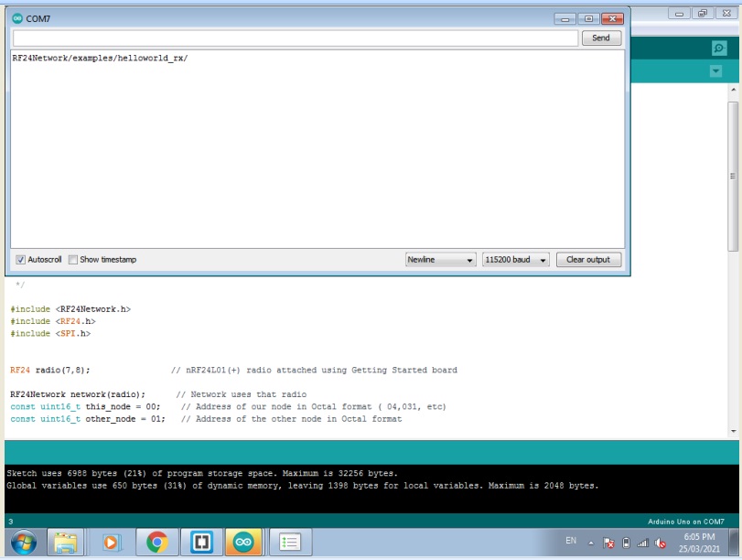Click 'Arduino Uno on COM7' status text

coord(685,522)
